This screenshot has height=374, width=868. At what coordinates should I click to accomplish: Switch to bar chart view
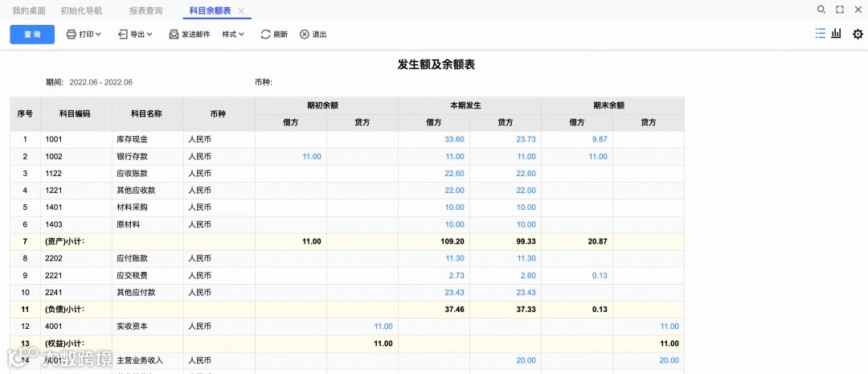[x=837, y=34]
